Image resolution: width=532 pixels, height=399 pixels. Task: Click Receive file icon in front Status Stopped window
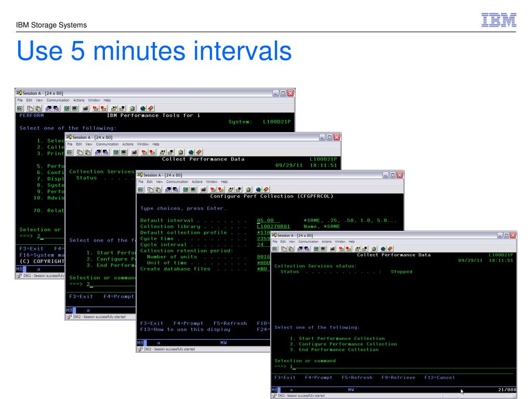point(307,249)
